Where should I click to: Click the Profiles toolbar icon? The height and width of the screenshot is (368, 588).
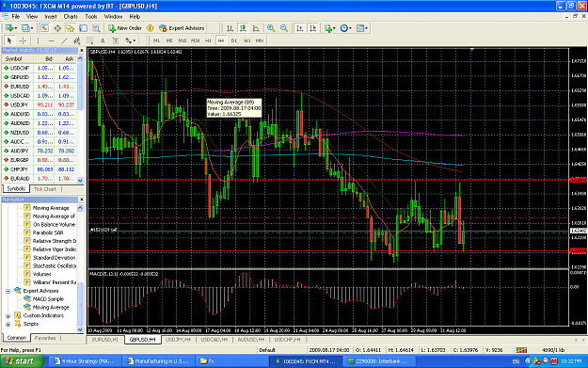coord(26,28)
